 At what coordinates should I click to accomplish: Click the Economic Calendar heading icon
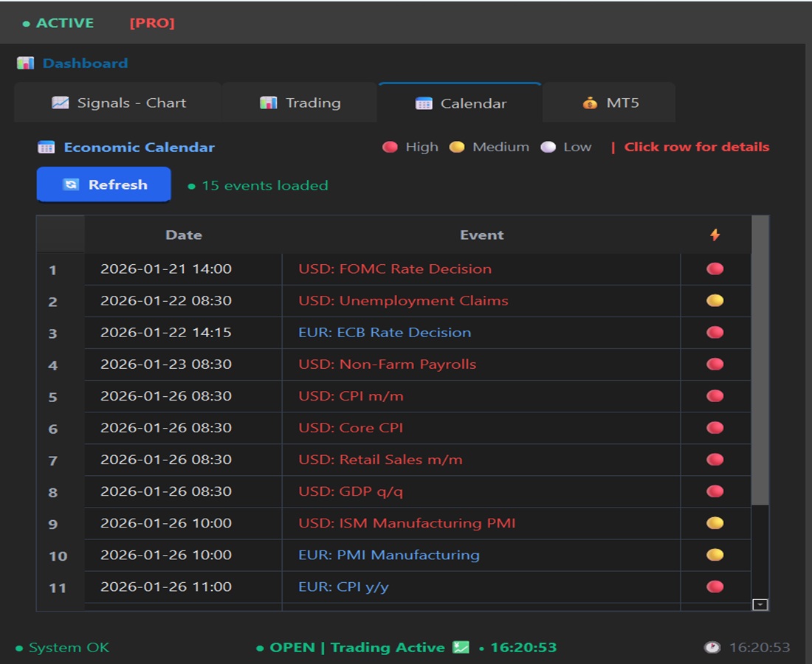coord(47,148)
